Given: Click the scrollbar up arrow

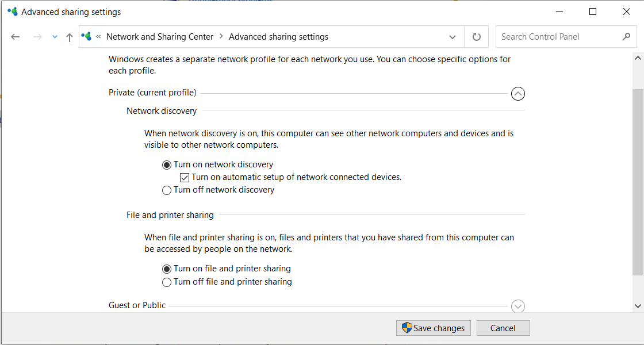Looking at the screenshot, I should 638,58.
